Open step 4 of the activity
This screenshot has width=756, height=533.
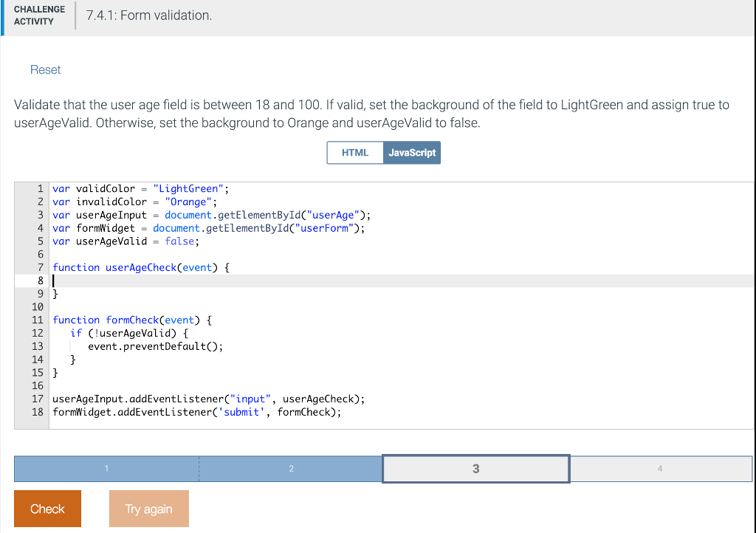pos(661,468)
